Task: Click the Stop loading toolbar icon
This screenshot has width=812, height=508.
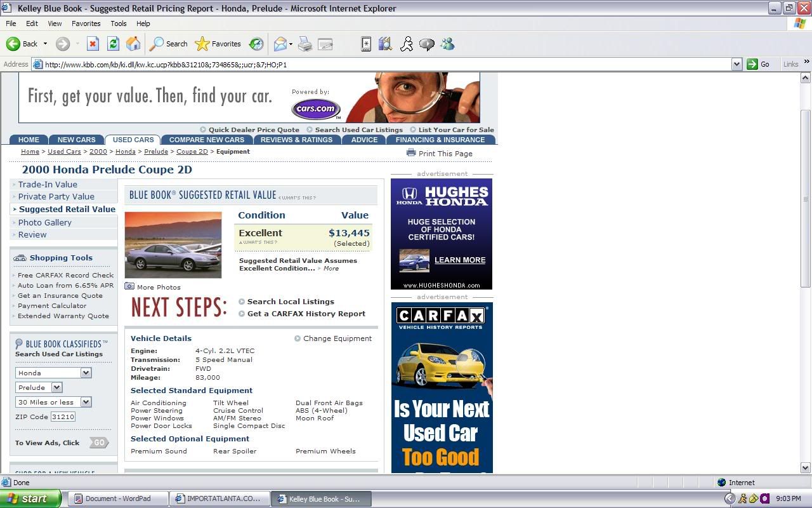Action: point(93,44)
